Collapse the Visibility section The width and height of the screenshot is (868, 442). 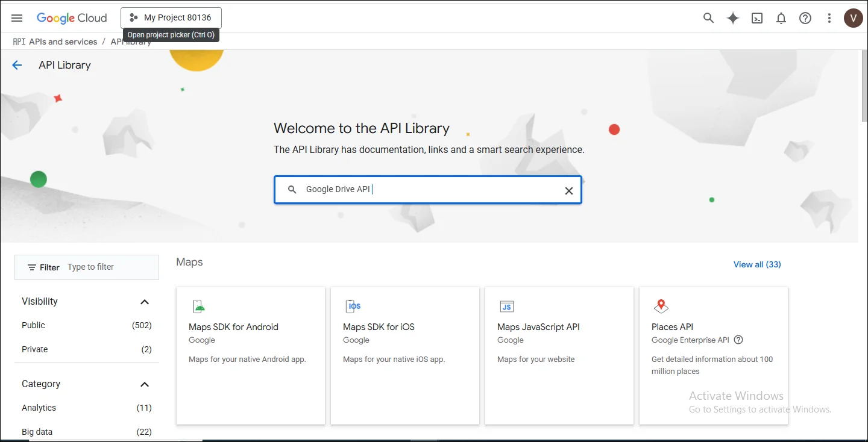(145, 302)
